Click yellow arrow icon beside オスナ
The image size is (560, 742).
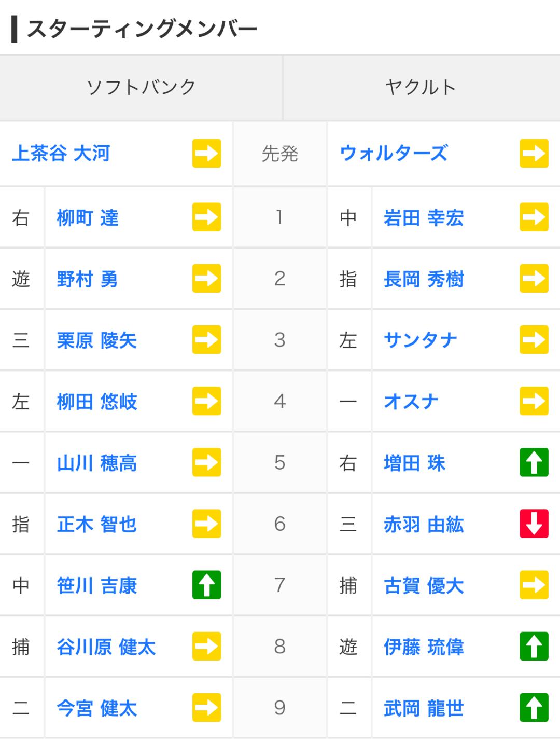click(x=534, y=402)
